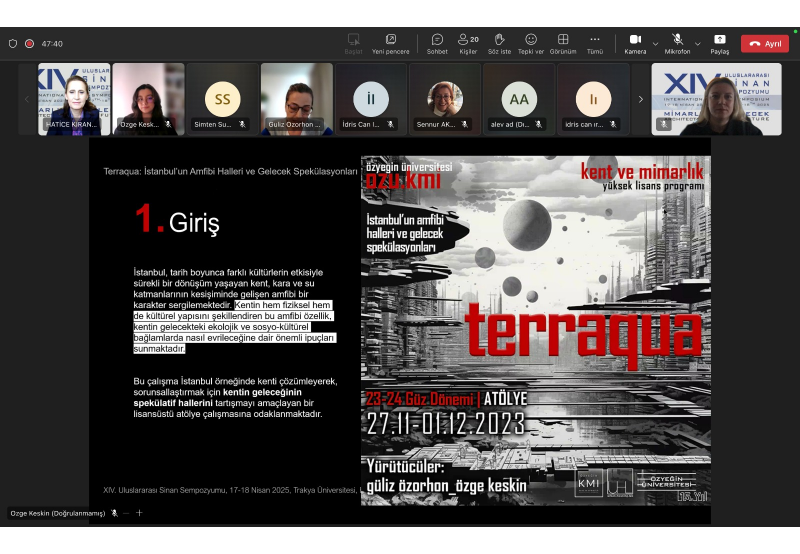Show previous participants with left arrow
Screen dimensions: 800x554
[x=27, y=99]
